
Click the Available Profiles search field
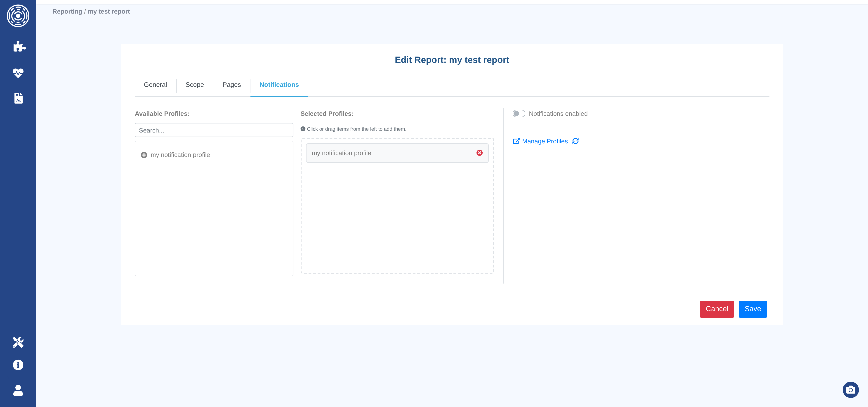click(214, 130)
